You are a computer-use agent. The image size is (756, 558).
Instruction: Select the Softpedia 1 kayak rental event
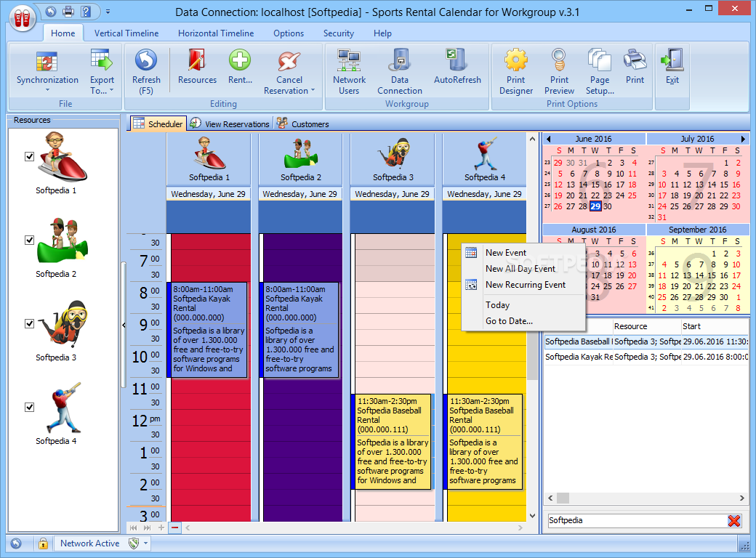208,330
